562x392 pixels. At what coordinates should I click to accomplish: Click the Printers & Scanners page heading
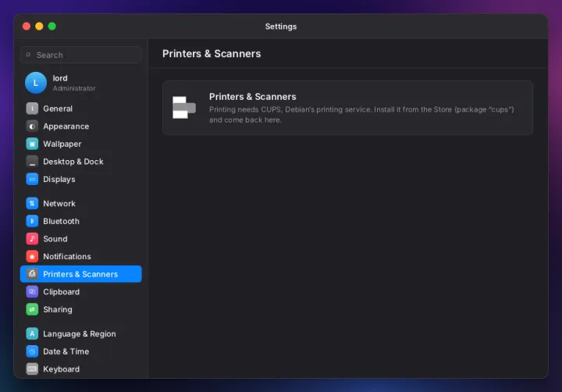click(x=212, y=53)
